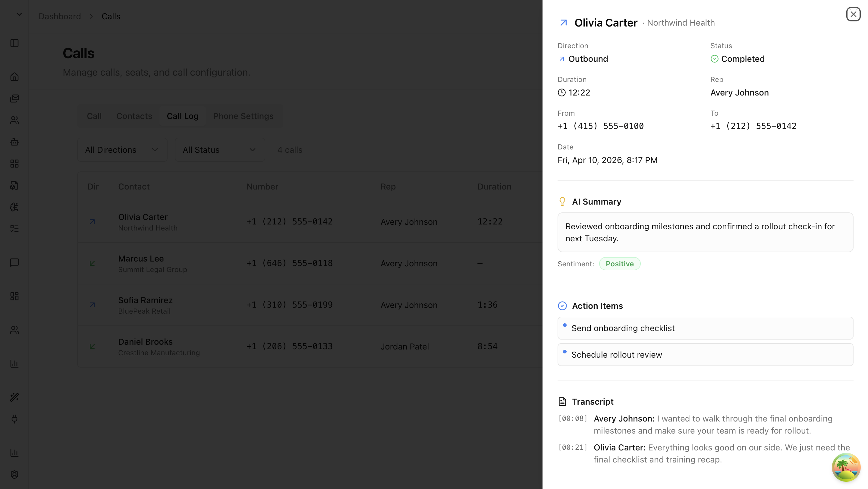
Task: Click the Rep column header
Action: pos(388,186)
